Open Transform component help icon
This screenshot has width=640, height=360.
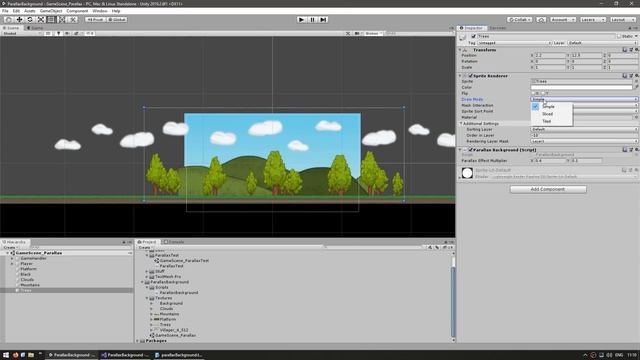tap(624, 49)
